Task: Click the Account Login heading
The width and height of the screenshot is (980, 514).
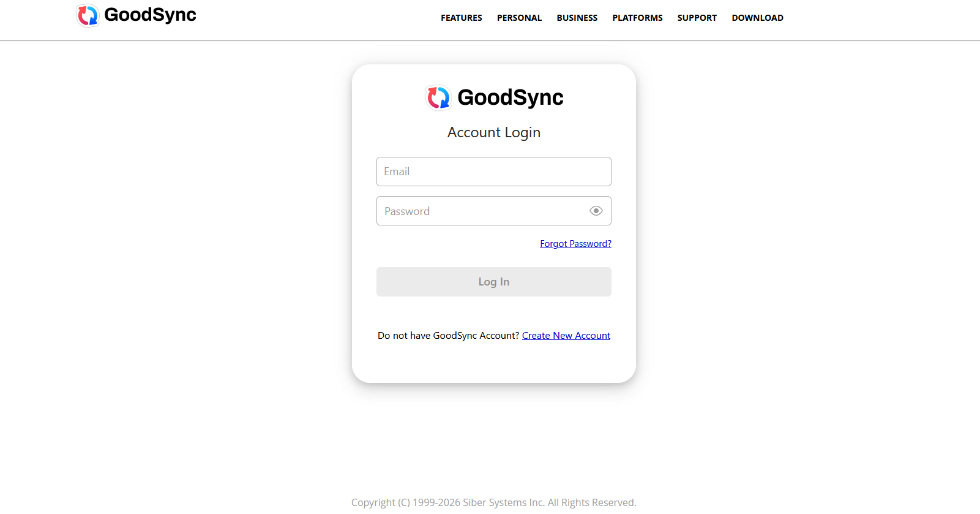Action: (493, 132)
